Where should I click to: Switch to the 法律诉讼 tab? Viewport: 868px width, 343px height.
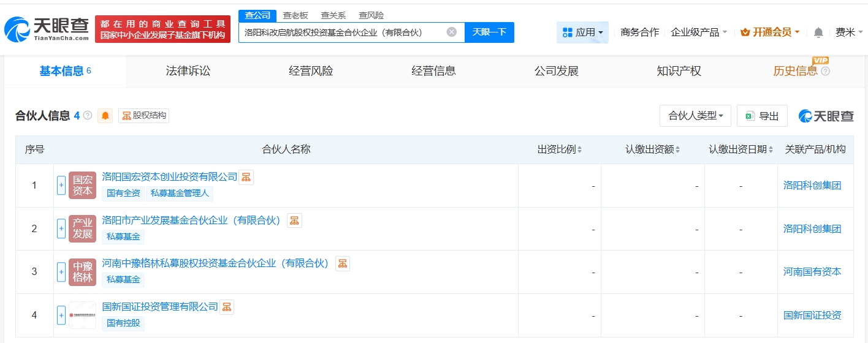pyautogui.click(x=188, y=71)
